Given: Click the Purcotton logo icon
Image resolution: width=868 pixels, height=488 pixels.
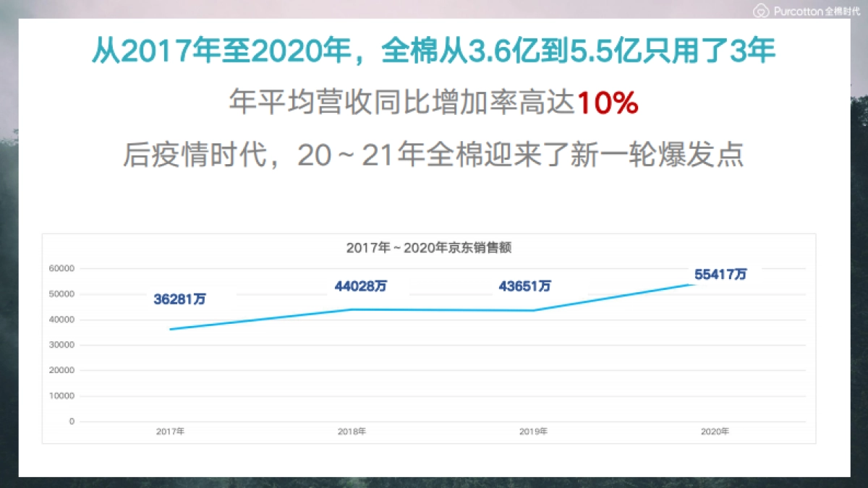Looking at the screenshot, I should click(761, 12).
